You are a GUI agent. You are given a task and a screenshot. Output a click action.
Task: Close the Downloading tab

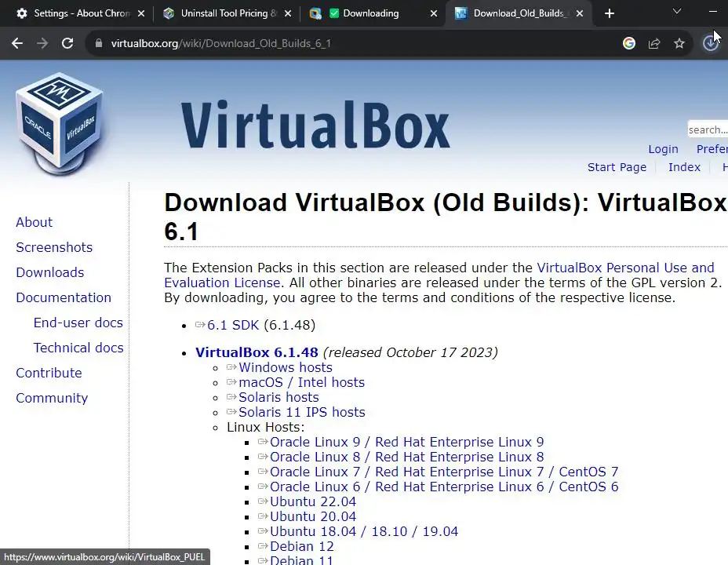[434, 13]
